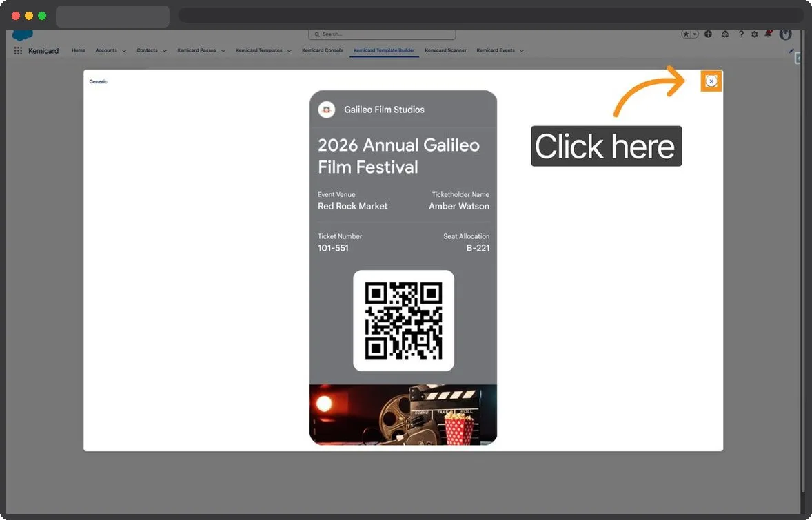Image resolution: width=812 pixels, height=520 pixels.
Task: Open the Kemicard Templates tab
Action: pos(259,50)
